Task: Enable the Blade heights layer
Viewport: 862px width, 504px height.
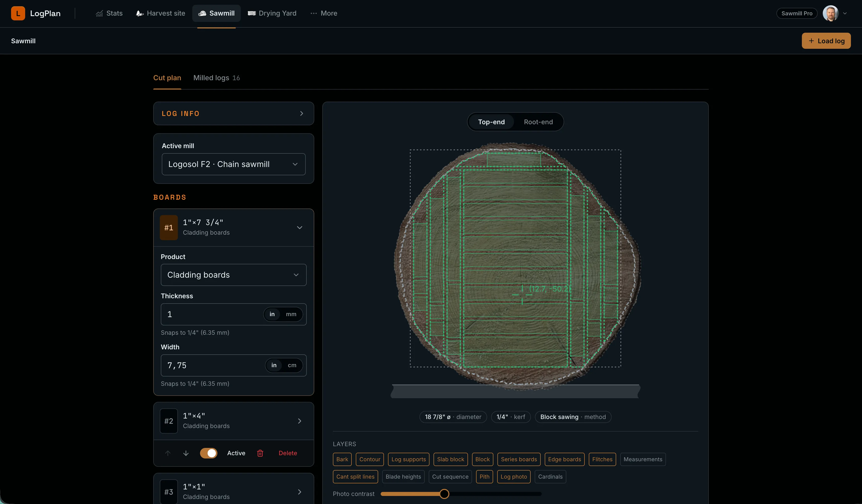Action: click(403, 477)
